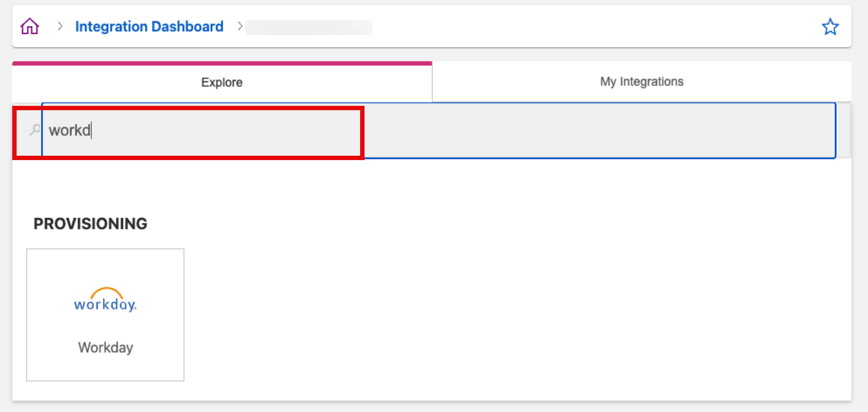Click blank breadcrumb bar area before star
The width and height of the screenshot is (868, 412).
(568, 27)
